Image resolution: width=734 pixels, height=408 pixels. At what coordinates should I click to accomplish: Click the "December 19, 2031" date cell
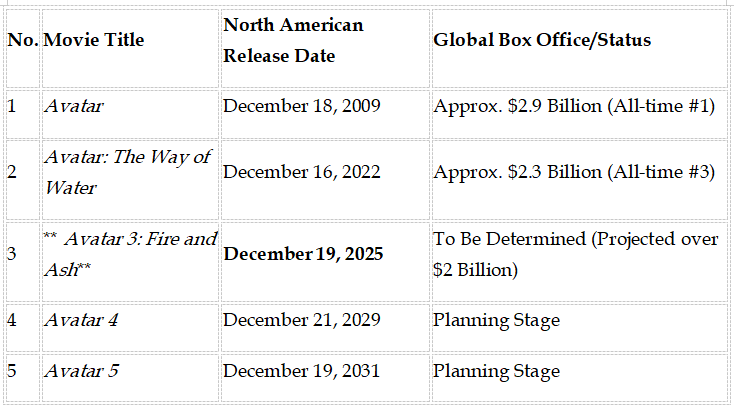pyautogui.click(x=301, y=371)
